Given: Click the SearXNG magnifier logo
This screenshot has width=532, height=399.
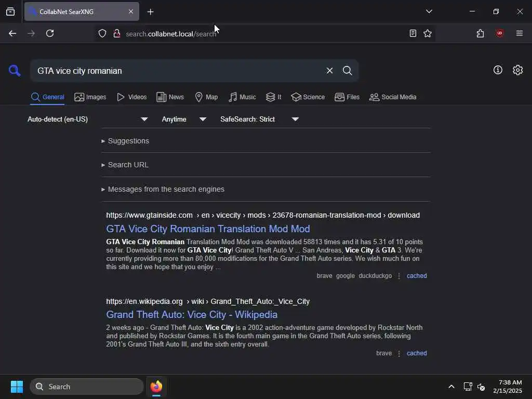Looking at the screenshot, I should point(15,71).
